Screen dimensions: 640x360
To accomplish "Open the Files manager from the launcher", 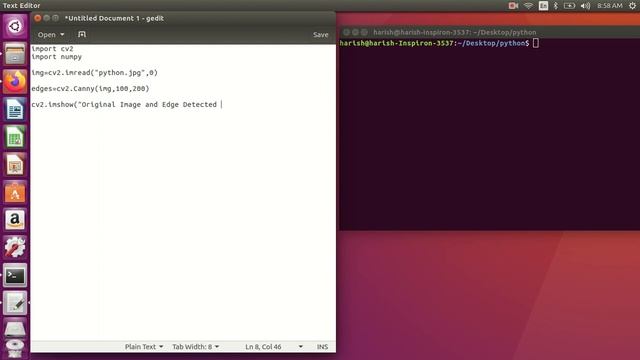I will (15, 53).
